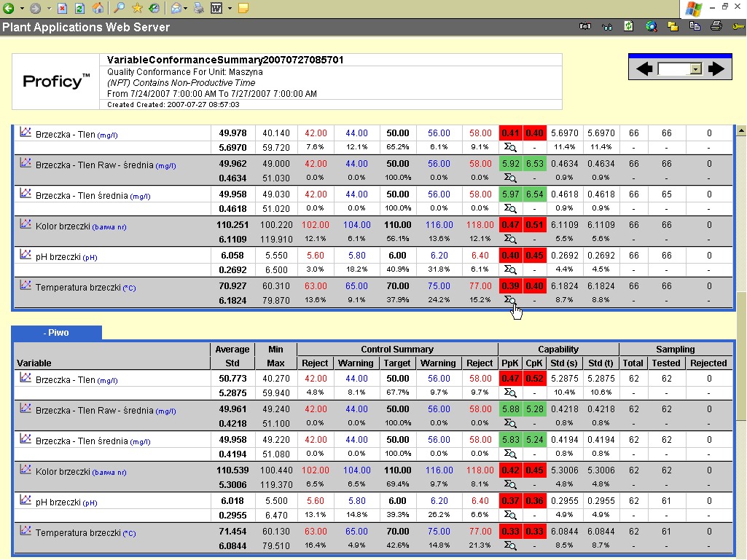Click the copy documents icon
Viewport: 747px width, 560px height.
tap(695, 26)
